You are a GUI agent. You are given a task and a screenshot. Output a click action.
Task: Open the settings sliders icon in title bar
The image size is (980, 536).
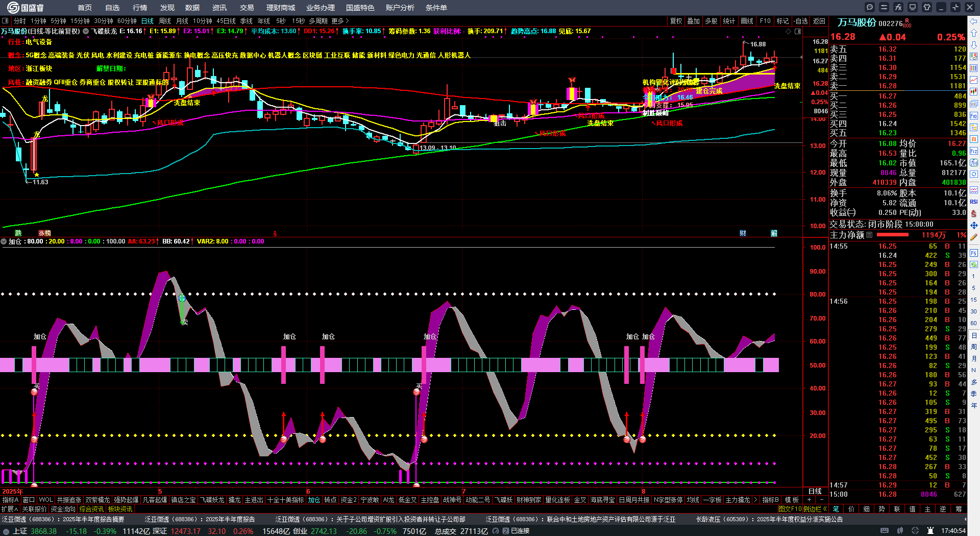point(884,7)
